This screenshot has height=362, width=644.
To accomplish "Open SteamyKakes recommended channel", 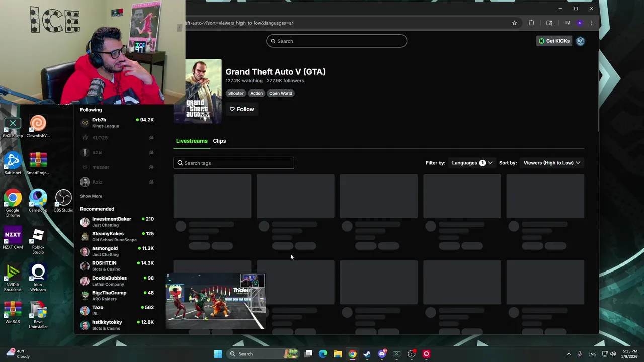I will pyautogui.click(x=117, y=236).
